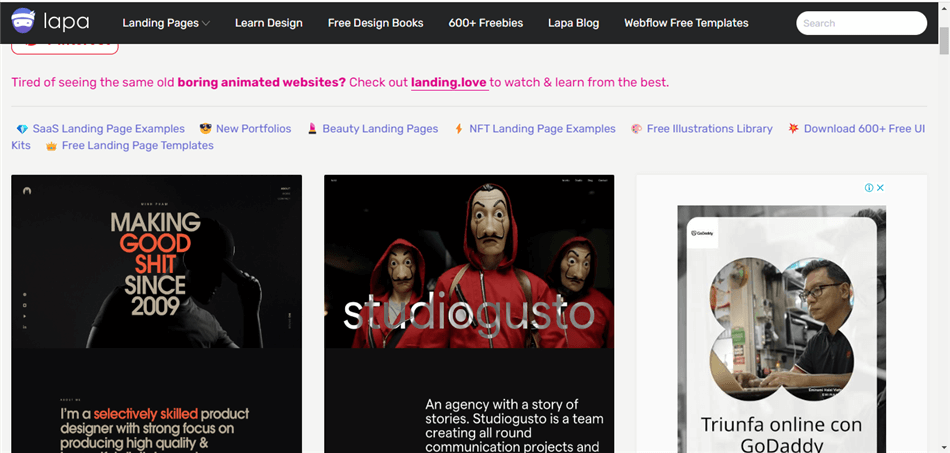Visit the Lapa Blog

click(573, 23)
